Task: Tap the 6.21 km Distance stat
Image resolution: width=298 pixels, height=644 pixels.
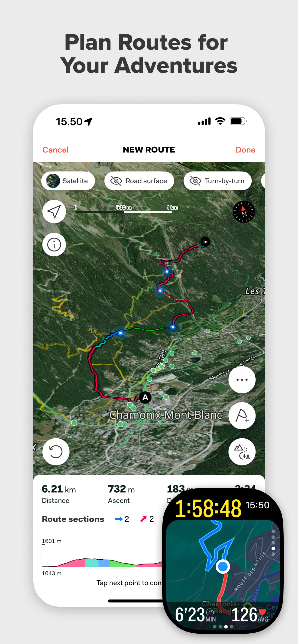Action: (59, 494)
